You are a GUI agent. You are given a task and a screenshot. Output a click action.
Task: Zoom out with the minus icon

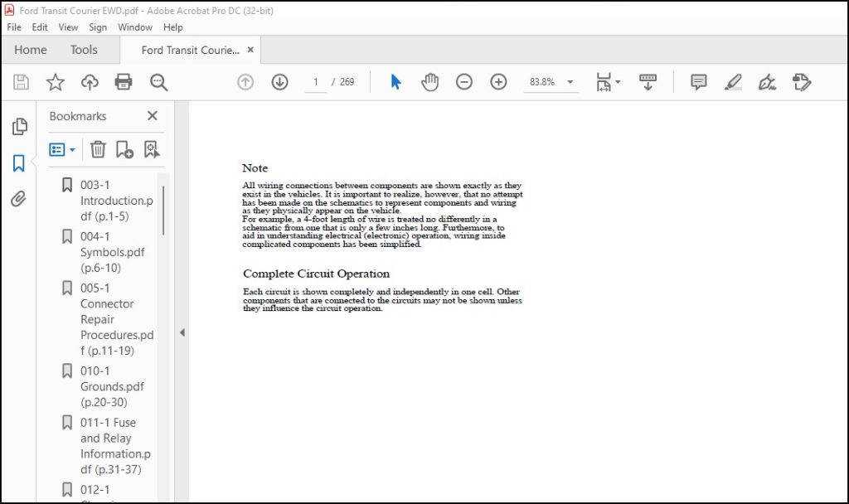(x=464, y=82)
